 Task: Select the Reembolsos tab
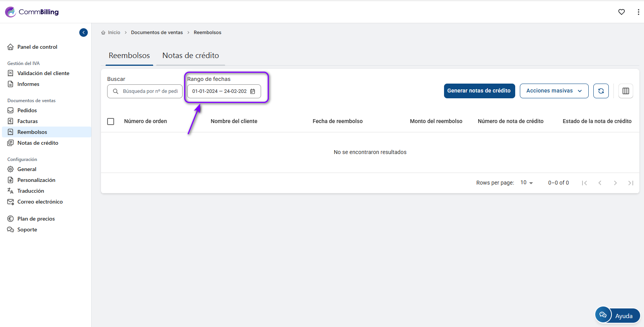(129, 55)
